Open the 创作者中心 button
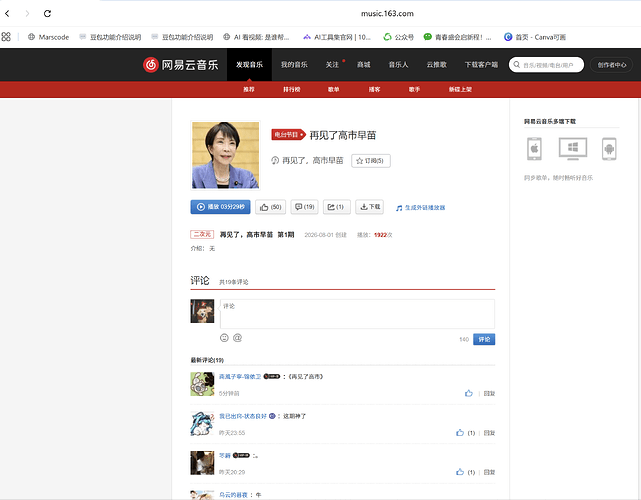This screenshot has width=641, height=500. (x=612, y=65)
